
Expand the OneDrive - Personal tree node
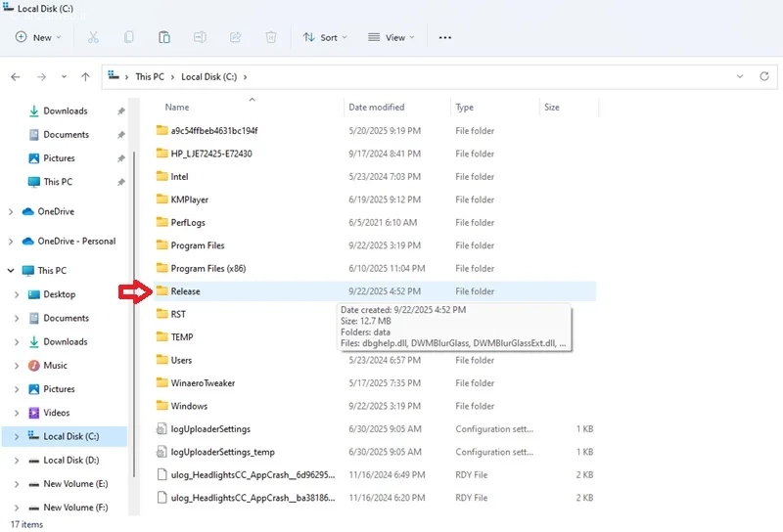[x=11, y=242]
